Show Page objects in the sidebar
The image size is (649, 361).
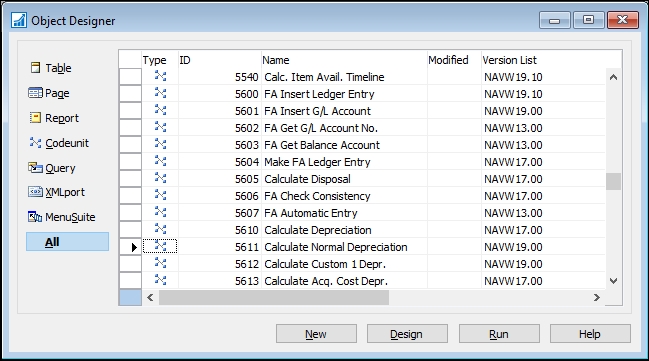point(49,93)
